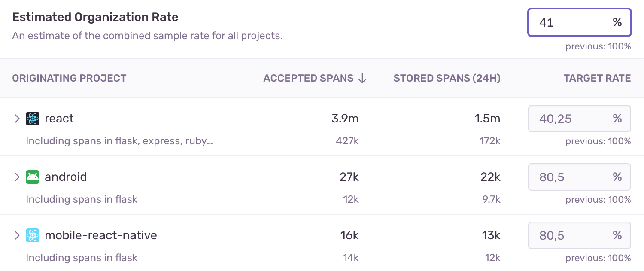Click the react accepted spans value 3.9m
The image size is (644, 271).
point(345,119)
